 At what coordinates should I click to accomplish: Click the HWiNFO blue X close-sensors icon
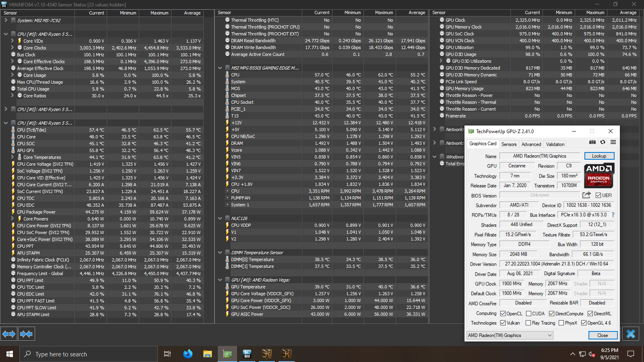[x=631, y=334]
